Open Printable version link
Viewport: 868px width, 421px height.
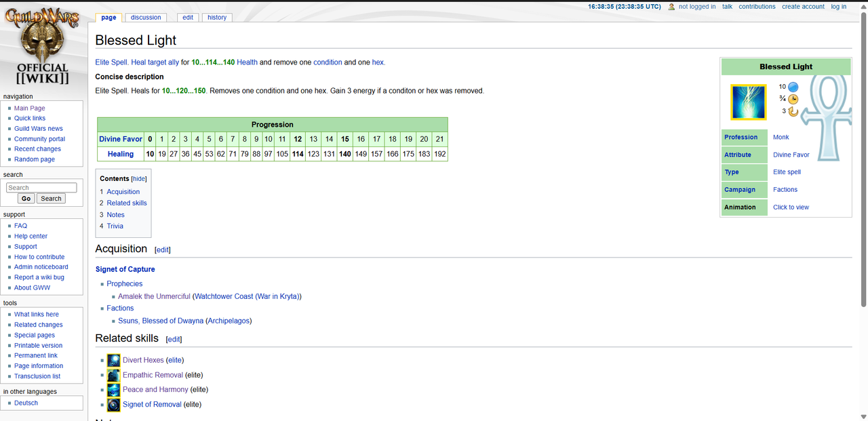(x=39, y=346)
